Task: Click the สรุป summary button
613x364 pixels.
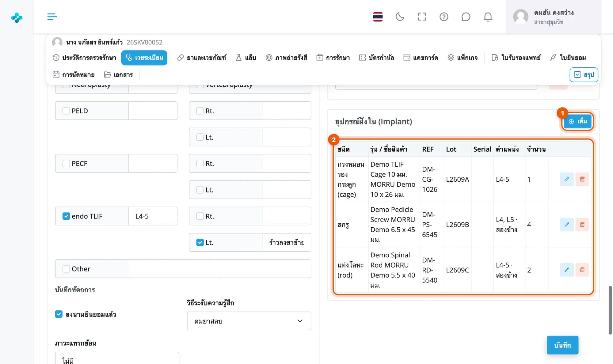Action: point(584,75)
